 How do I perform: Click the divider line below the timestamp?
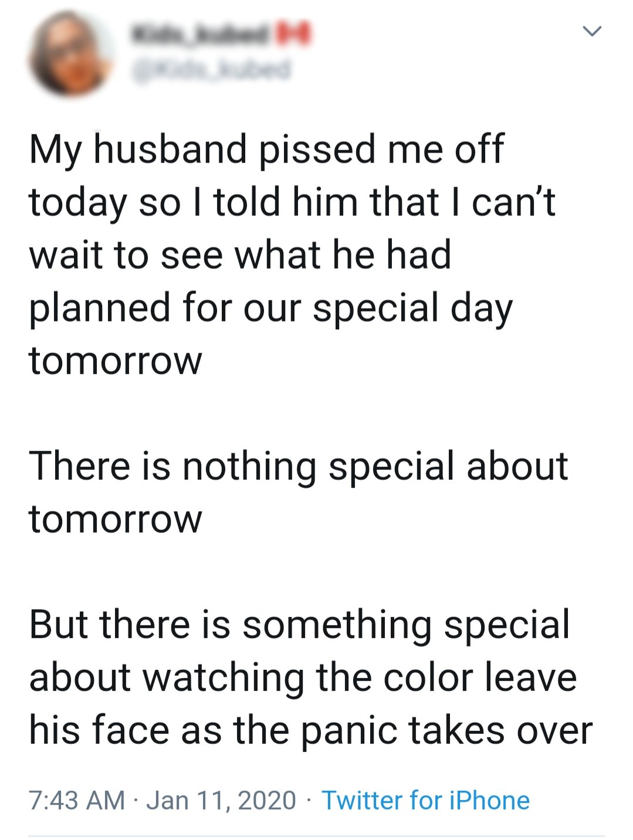[x=317, y=836]
